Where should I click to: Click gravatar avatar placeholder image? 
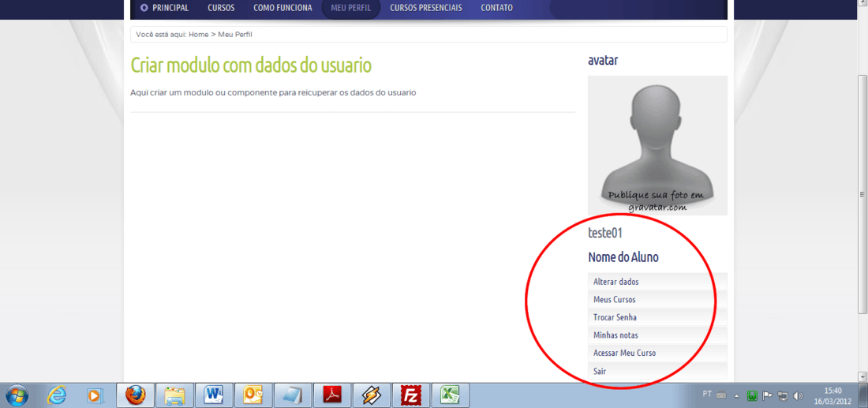coord(657,145)
